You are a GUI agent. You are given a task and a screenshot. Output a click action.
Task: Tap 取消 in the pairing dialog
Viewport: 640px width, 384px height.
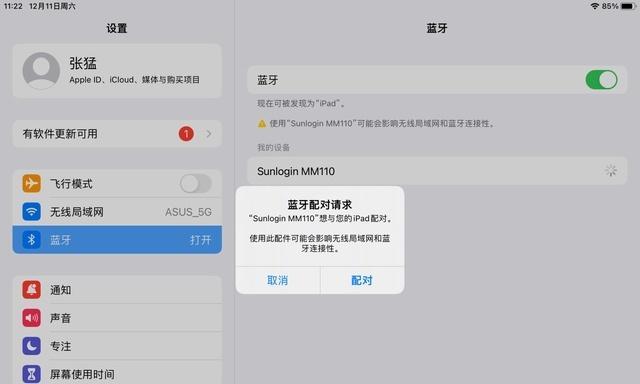278,280
